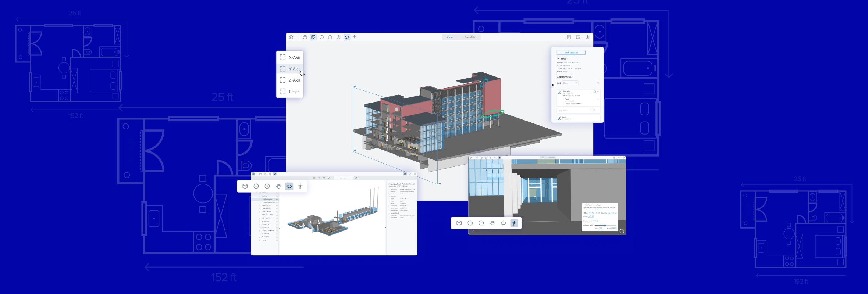Toggle visibility eye for 7TH FLOOR
Image resolution: width=868 pixels, height=294 pixels.
(277, 237)
